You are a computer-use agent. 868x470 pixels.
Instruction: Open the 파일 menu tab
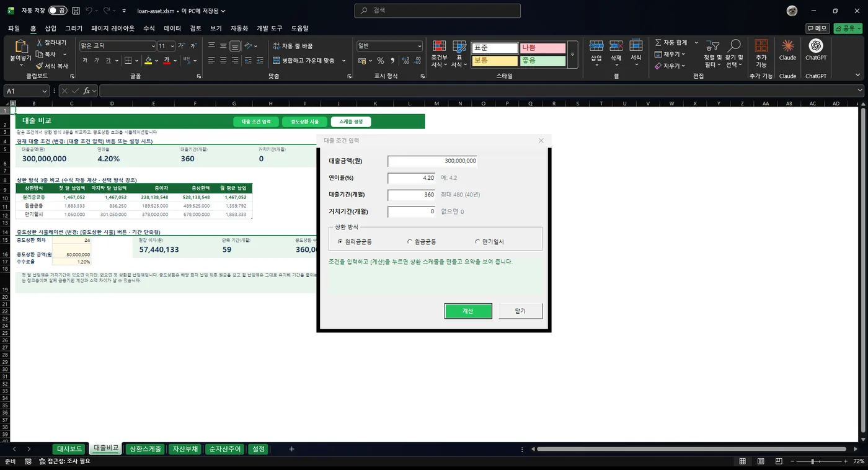14,29
